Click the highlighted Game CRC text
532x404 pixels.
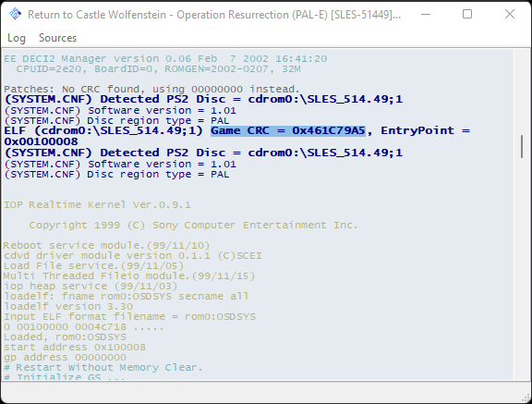(x=288, y=130)
